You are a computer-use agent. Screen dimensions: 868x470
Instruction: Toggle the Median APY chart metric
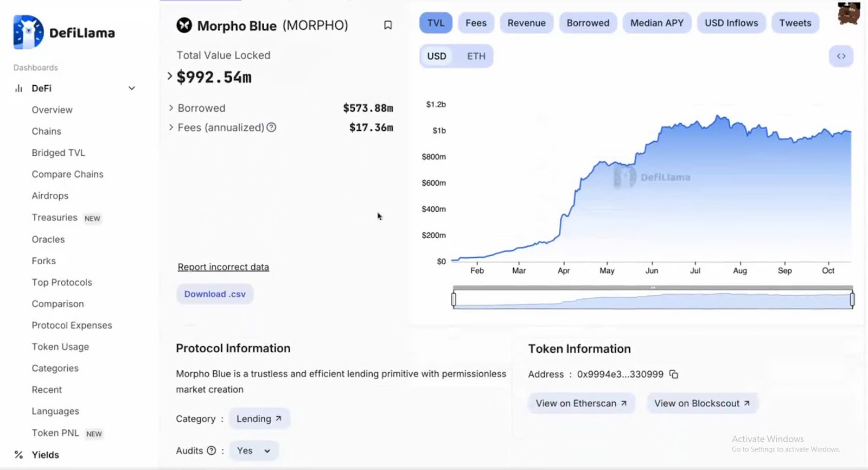657,23
